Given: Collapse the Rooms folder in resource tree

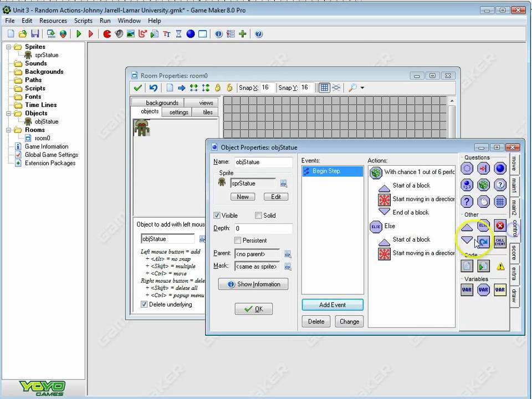Looking at the screenshot, I should click(x=8, y=130).
